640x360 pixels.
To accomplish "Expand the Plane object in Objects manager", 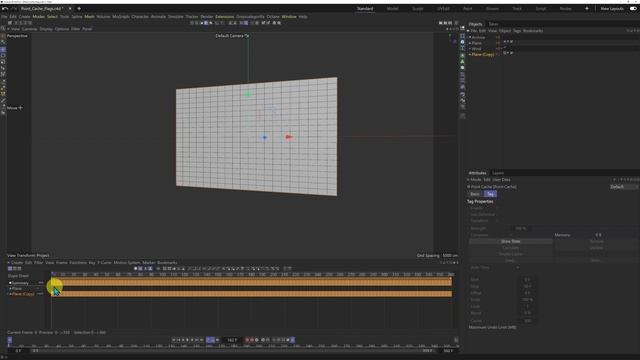I will pos(469,43).
